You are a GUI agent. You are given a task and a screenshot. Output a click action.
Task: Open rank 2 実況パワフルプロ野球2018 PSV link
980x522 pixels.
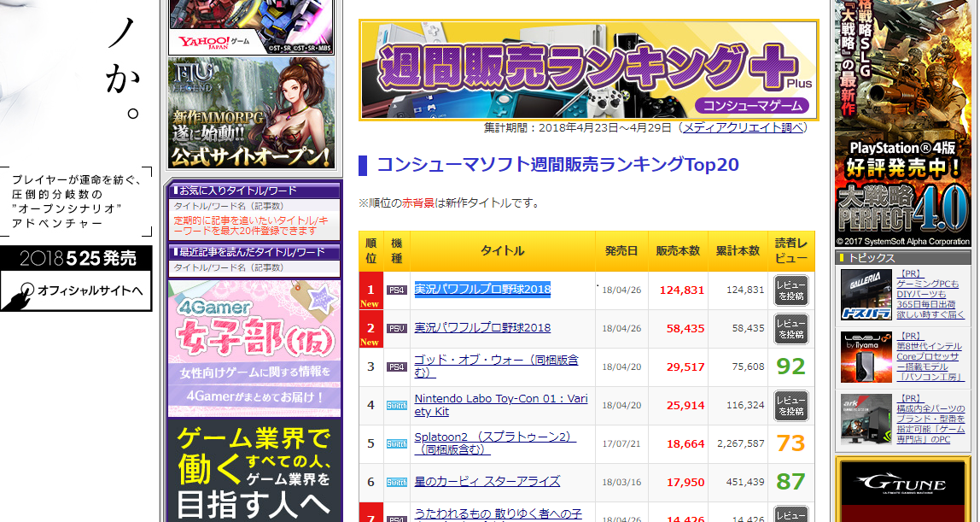482,327
